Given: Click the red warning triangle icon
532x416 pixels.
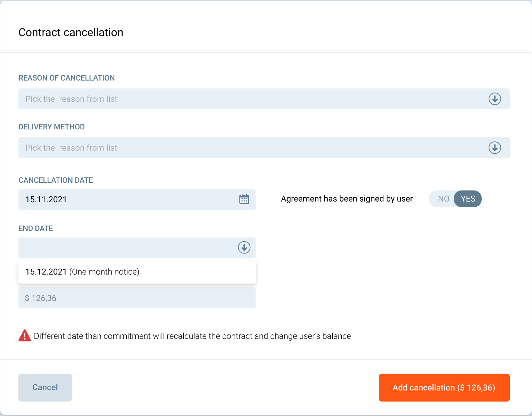Looking at the screenshot, I should (x=25, y=336).
